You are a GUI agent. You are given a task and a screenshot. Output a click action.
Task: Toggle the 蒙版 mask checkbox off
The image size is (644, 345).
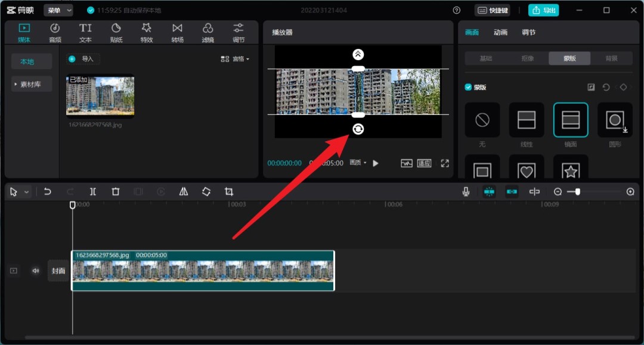[x=467, y=87]
